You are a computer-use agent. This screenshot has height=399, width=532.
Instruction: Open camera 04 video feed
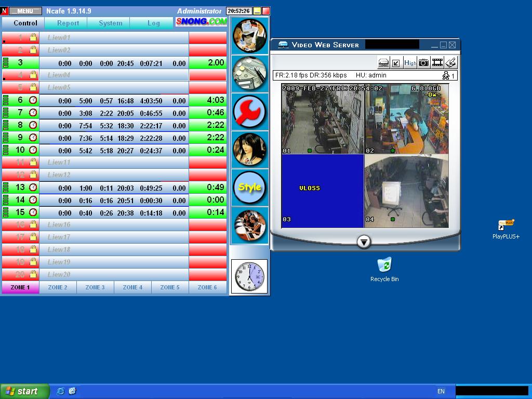coord(406,191)
